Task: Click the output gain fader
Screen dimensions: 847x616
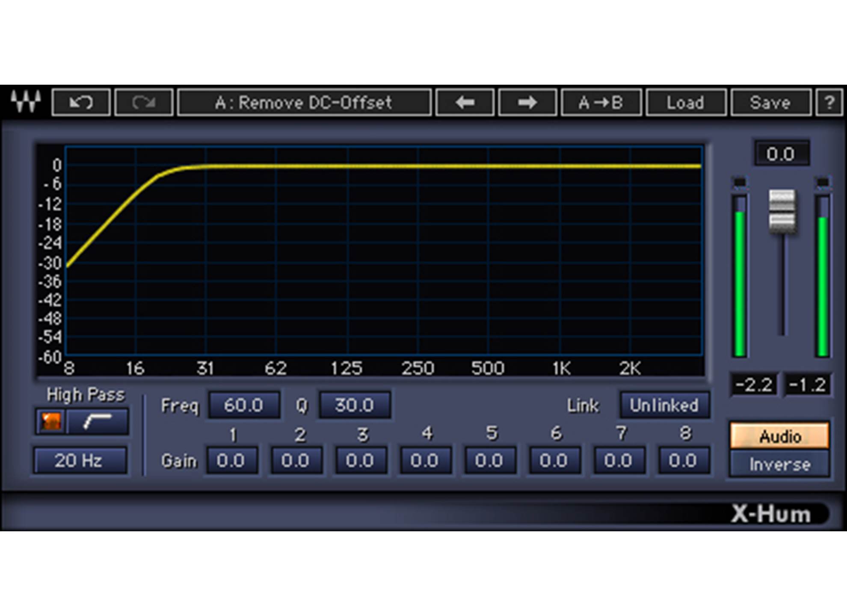Action: (x=782, y=210)
